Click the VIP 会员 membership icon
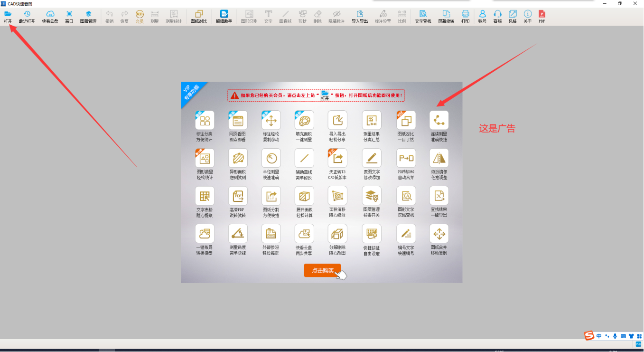The image size is (644, 352). click(x=140, y=14)
